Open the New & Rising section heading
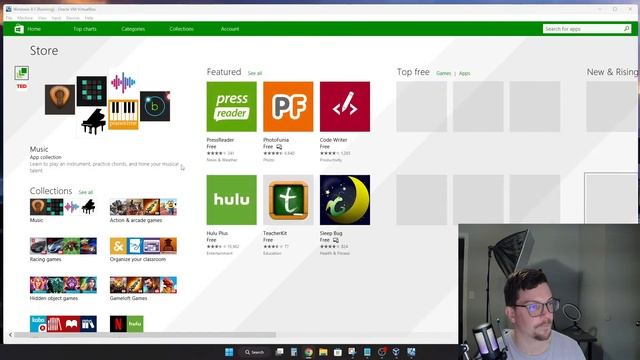640x360 pixels. tap(612, 72)
